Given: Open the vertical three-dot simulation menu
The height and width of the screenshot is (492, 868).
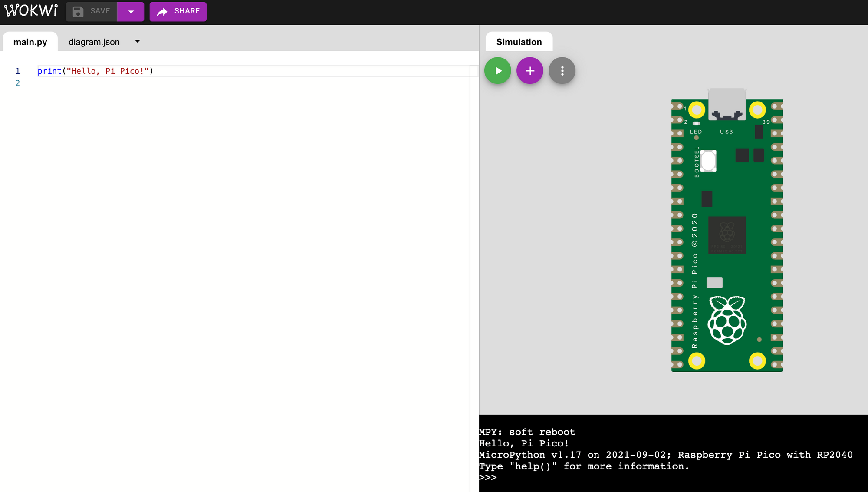Looking at the screenshot, I should coord(562,70).
